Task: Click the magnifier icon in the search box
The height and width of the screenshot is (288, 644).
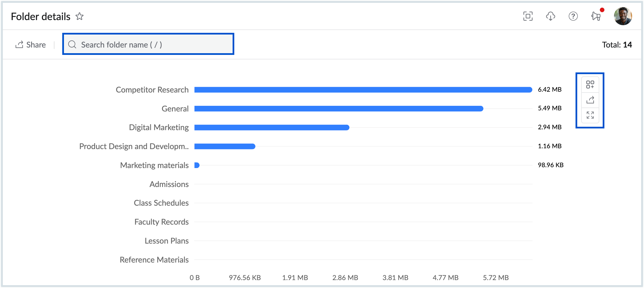Action: coord(72,44)
